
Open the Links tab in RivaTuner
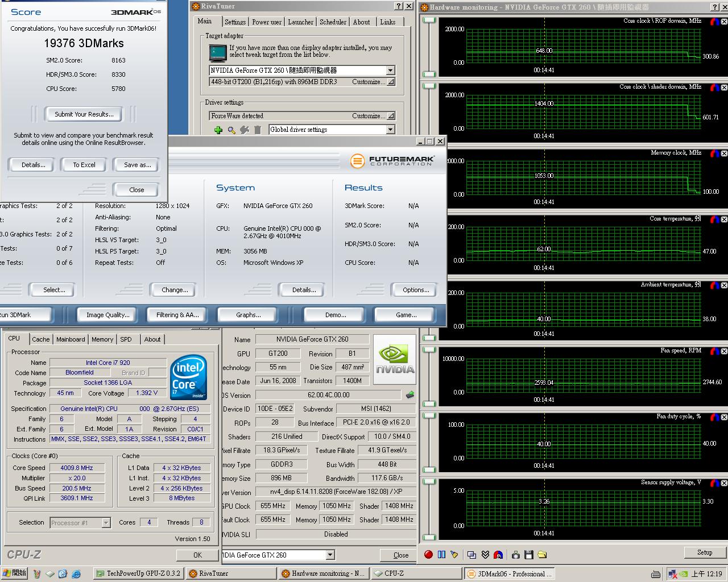tap(387, 22)
